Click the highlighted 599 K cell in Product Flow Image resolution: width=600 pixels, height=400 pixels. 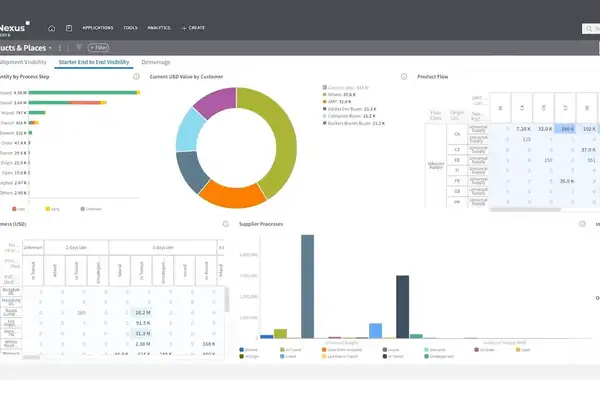565,129
